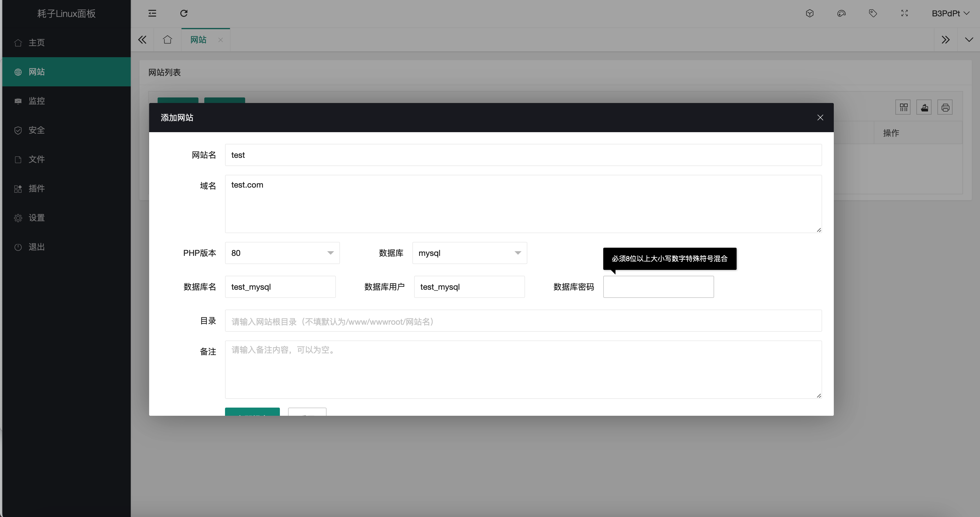This screenshot has height=517, width=980.
Task: Click the 域名 textarea with test.com
Action: pyautogui.click(x=523, y=204)
